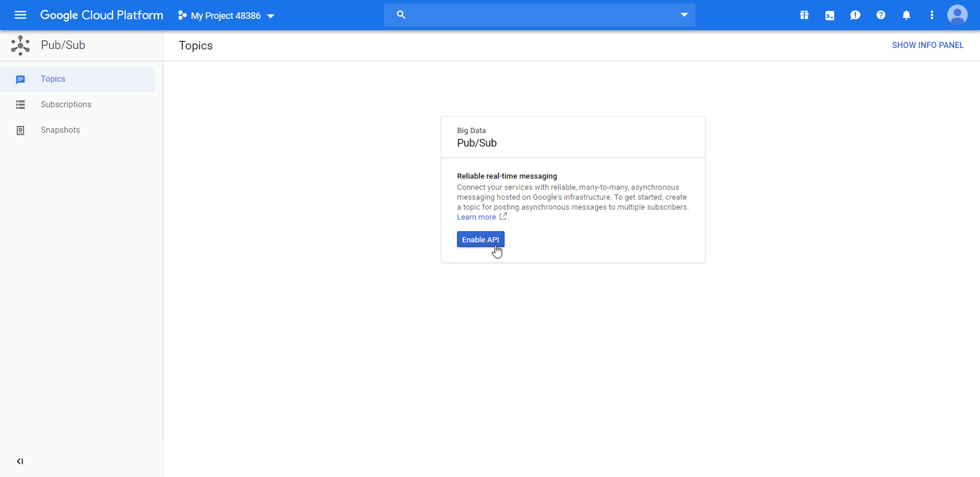Click the Pub/Sub product icon
980x477 pixels.
[x=20, y=45]
